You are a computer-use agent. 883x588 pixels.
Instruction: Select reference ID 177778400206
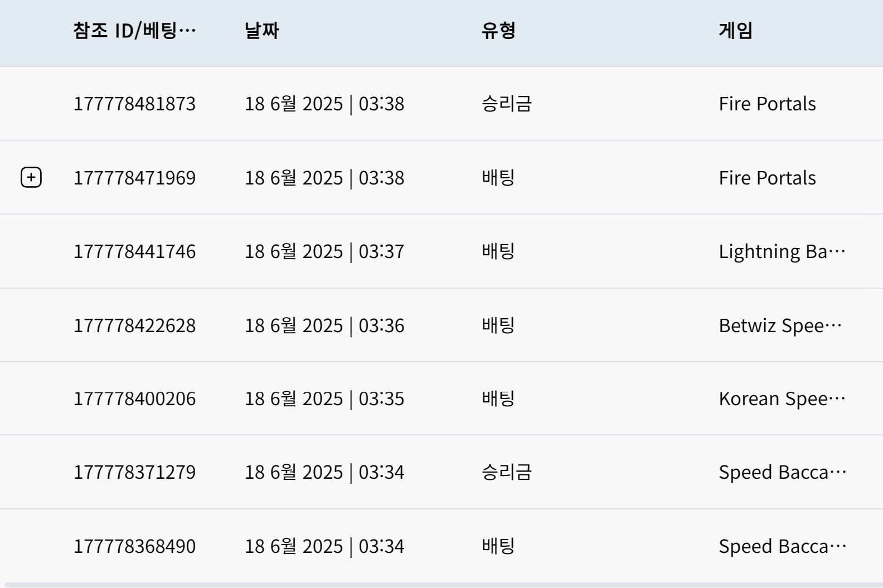(x=134, y=399)
